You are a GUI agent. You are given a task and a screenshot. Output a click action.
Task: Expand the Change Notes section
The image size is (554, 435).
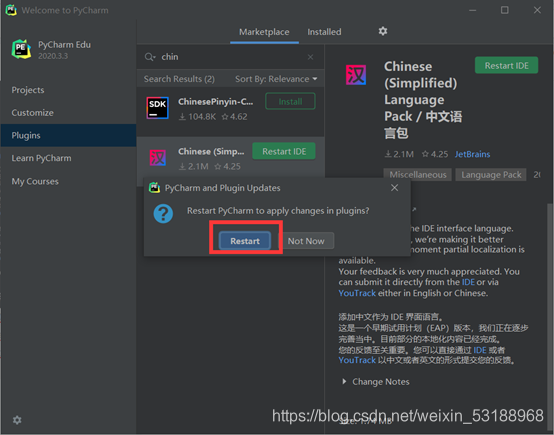[x=376, y=382]
